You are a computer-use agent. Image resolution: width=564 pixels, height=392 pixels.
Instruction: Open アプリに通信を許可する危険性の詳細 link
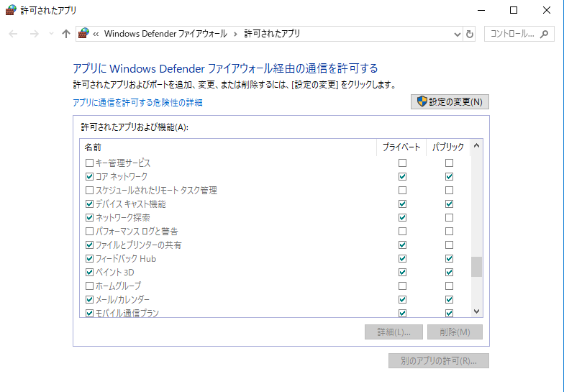pos(138,102)
